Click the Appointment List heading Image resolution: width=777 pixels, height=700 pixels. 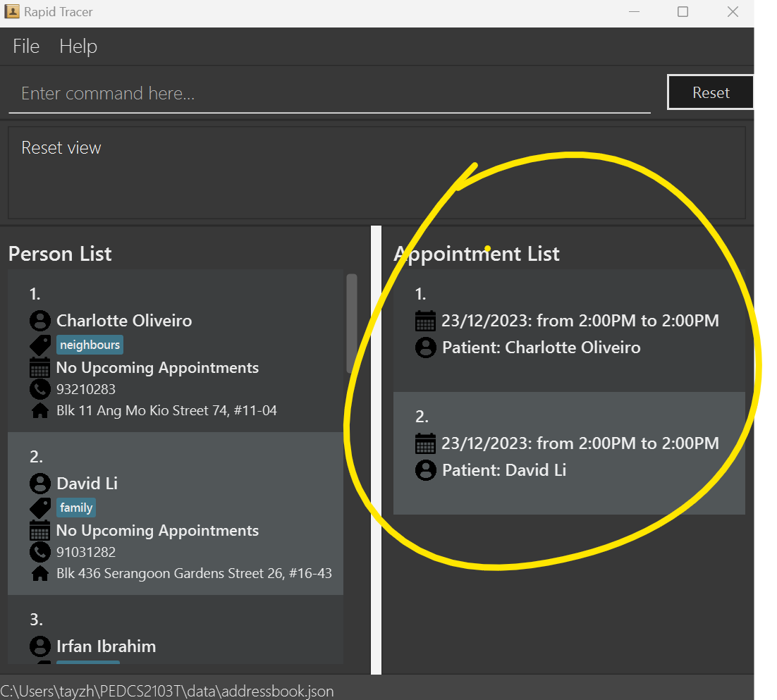(477, 254)
